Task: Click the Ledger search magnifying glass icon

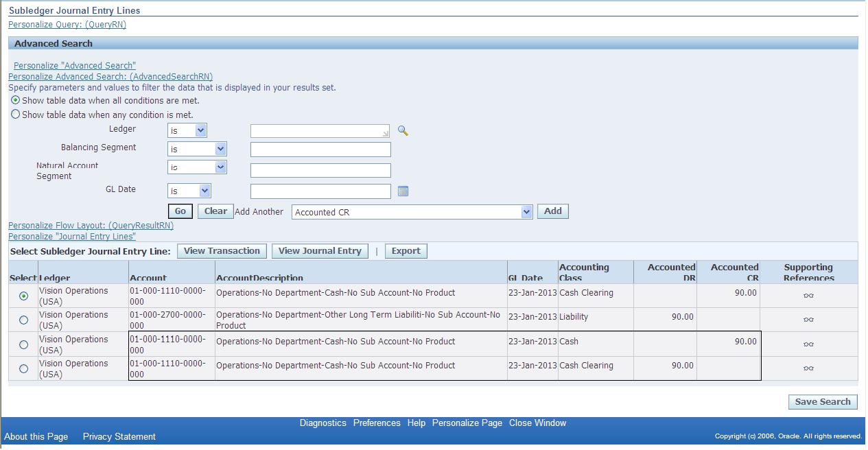Action: pyautogui.click(x=403, y=130)
